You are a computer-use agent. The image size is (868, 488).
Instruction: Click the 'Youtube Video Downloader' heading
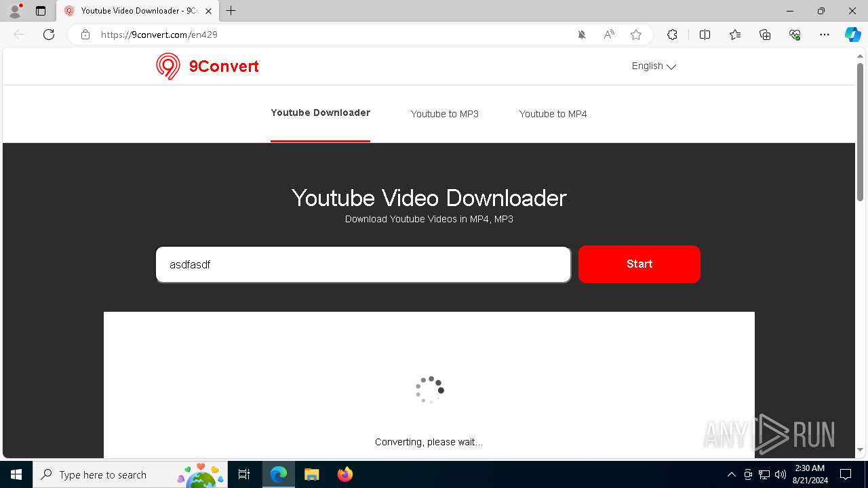429,198
